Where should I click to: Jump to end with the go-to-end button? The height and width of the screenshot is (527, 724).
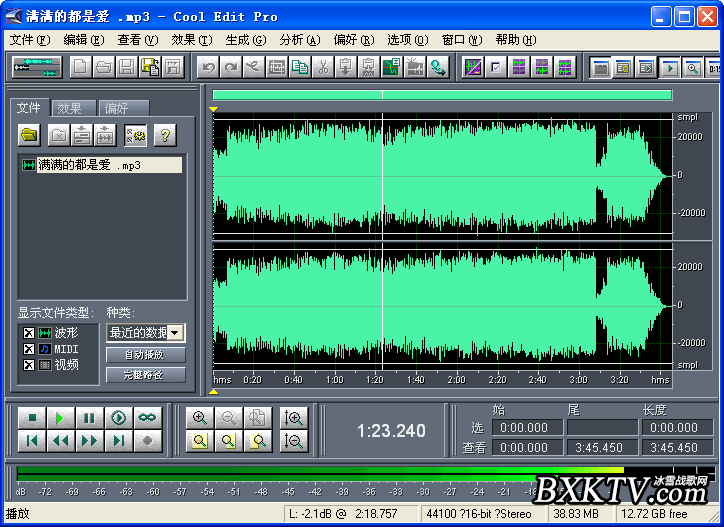(x=119, y=441)
